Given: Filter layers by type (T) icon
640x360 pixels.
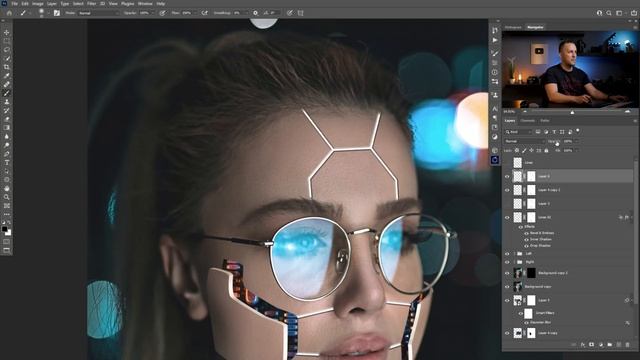Looking at the screenshot, I should [554, 132].
